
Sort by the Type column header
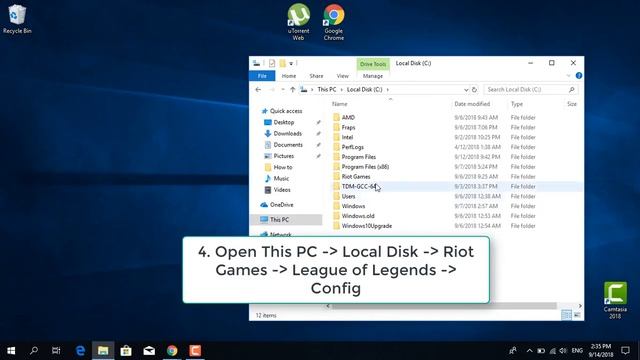pyautogui.click(x=517, y=104)
